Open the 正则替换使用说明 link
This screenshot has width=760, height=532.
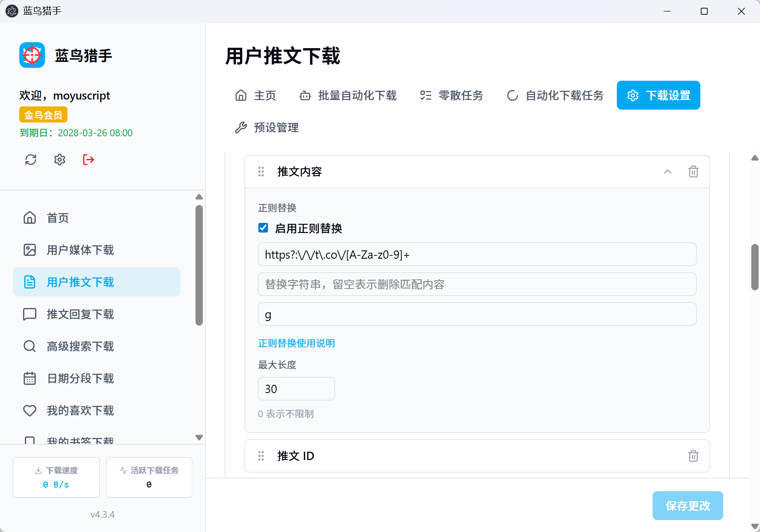tap(296, 343)
